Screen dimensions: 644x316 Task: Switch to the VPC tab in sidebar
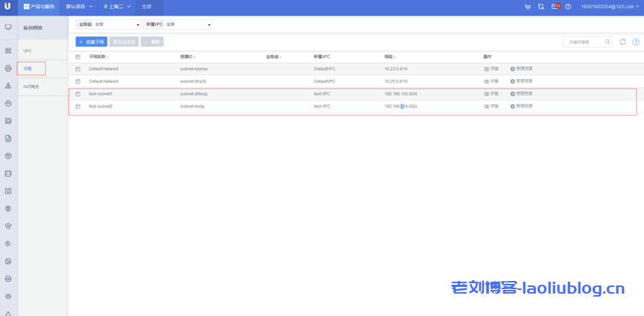(28, 51)
